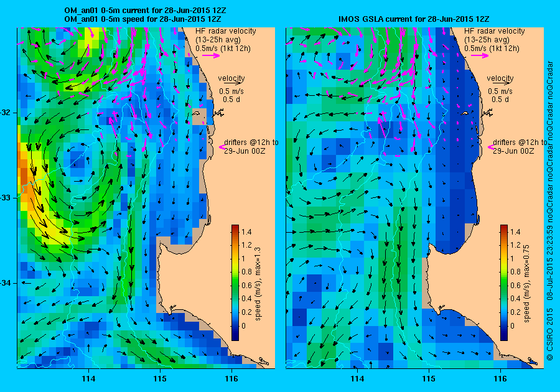Image resolution: width=560 pixels, height=392 pixels.
Task: Click longitude label 116 under right map
Action: tap(500, 379)
